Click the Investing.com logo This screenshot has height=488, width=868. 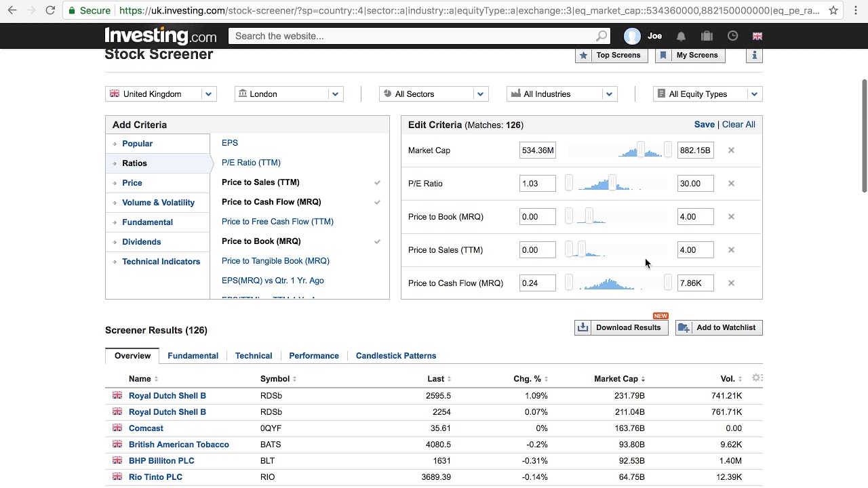click(161, 36)
